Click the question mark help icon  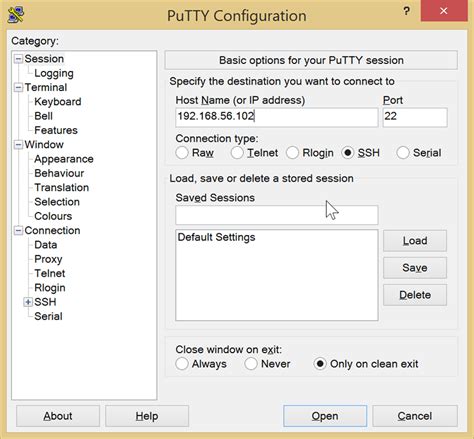[x=406, y=11]
